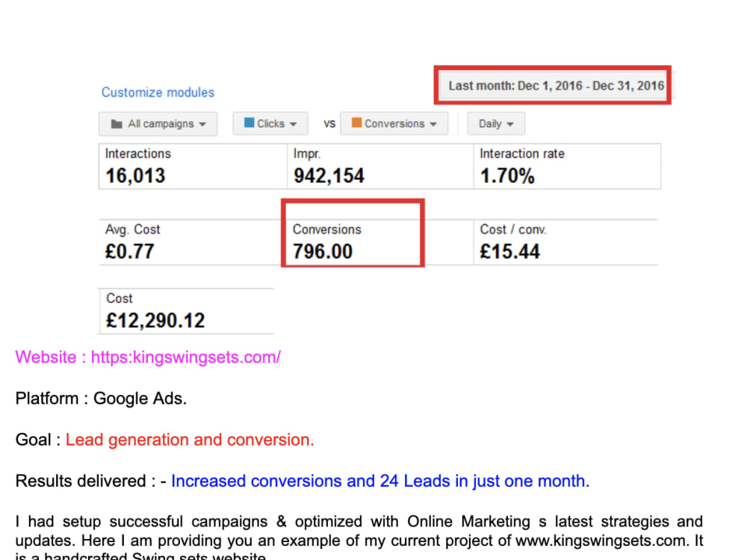Click the Cost / conv. label
The width and height of the screenshot is (747, 560).
pyautogui.click(x=512, y=229)
